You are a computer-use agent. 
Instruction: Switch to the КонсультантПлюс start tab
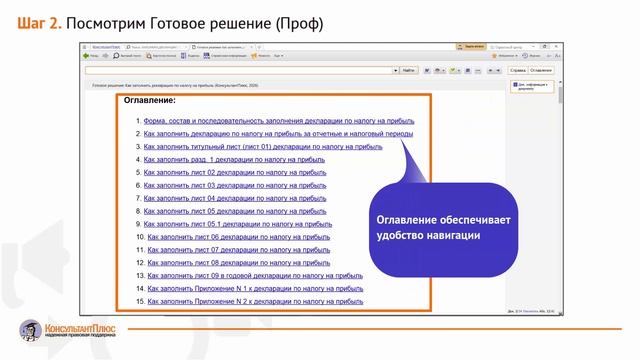pyautogui.click(x=106, y=47)
